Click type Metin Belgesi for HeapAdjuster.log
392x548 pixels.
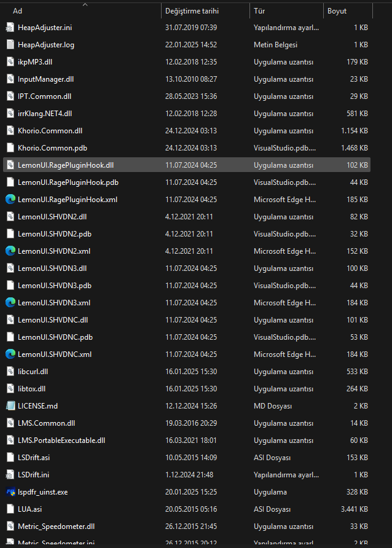[x=276, y=45]
